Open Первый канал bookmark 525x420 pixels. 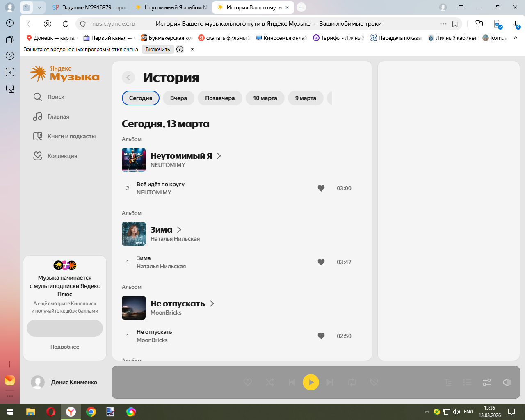tap(109, 38)
